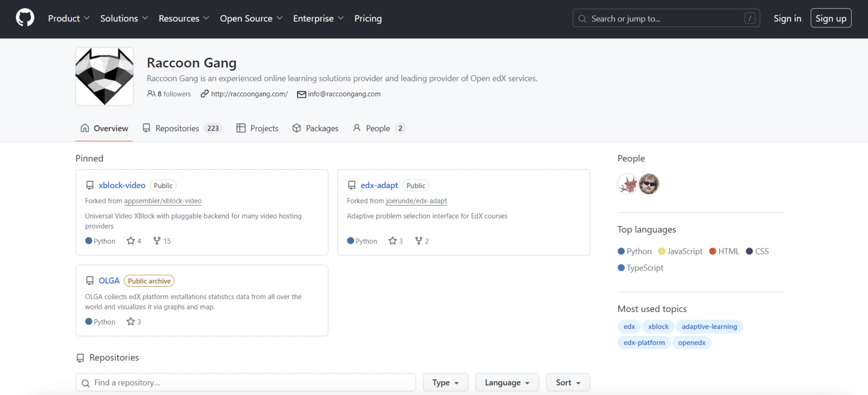Viewport: 868px width, 395px height.
Task: Expand the Enterprise menu
Action: coord(318,18)
